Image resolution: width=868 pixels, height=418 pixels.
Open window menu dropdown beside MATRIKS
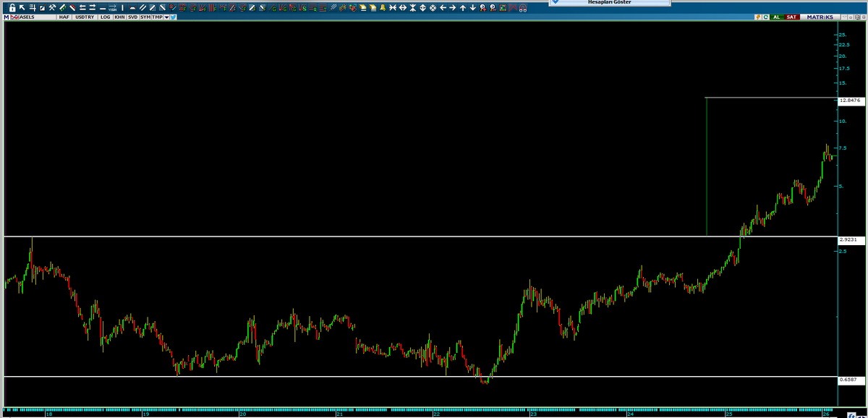[x=844, y=17]
